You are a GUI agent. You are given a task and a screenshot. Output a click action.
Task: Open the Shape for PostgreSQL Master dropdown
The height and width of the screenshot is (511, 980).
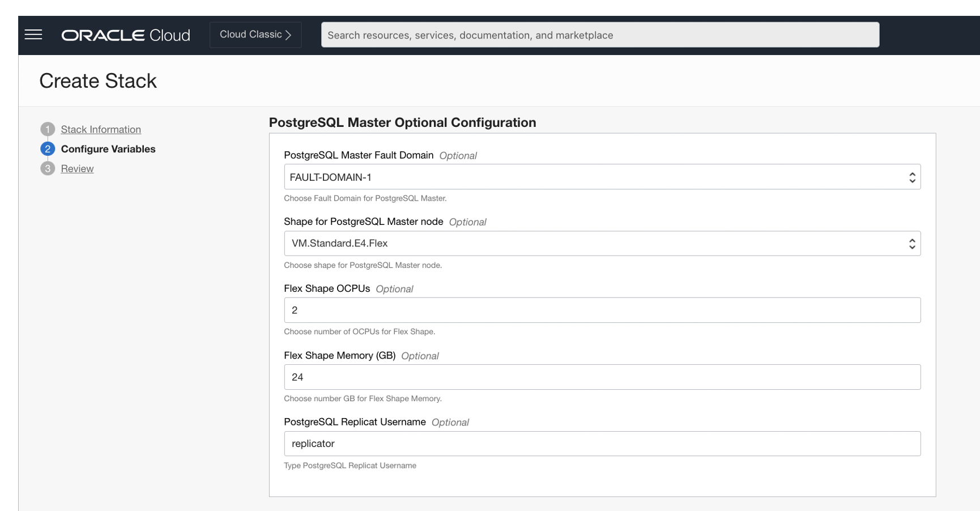click(602, 243)
